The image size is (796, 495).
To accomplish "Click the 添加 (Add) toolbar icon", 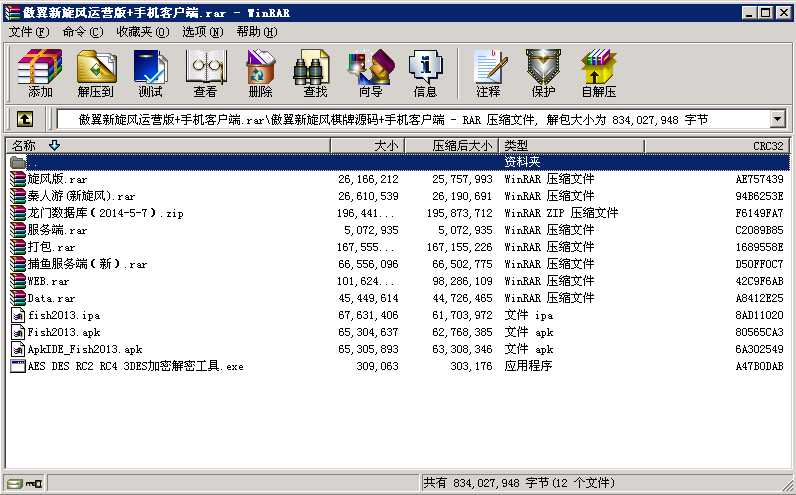I will click(40, 73).
